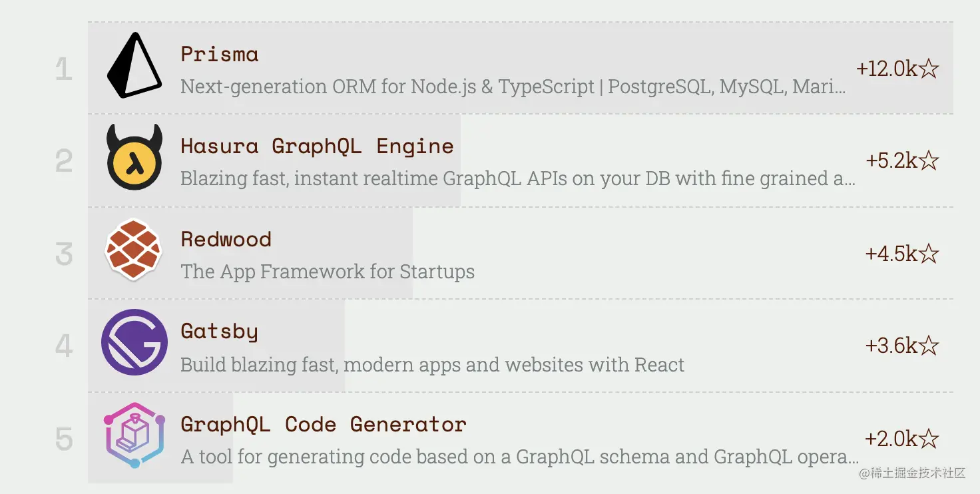This screenshot has width=980, height=494.
Task: Select the rank number 1 row marker
Action: (64, 69)
